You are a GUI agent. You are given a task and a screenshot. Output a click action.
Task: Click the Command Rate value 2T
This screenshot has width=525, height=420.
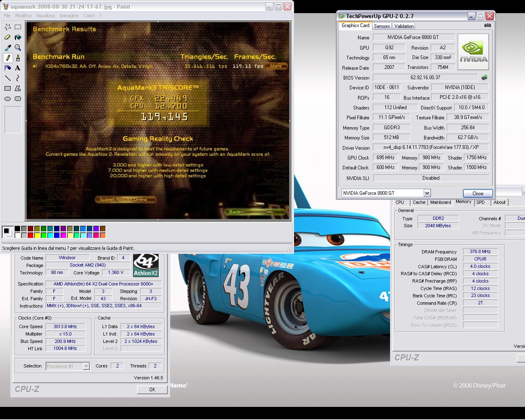[x=480, y=303]
